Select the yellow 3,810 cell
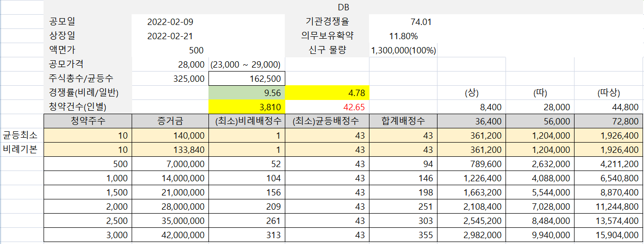Screen dimensions: 644x244 tap(247, 107)
